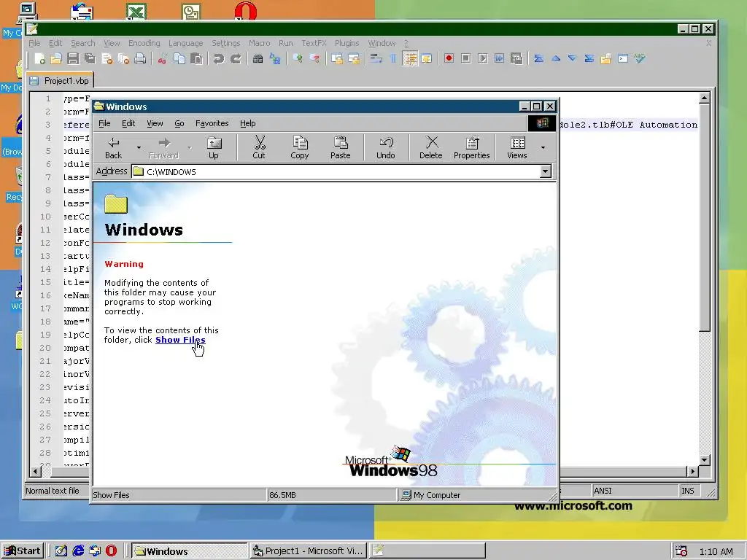Click the 1:10 AM clock in system tray
Viewport: 747px width, 560px height.
[x=716, y=551]
